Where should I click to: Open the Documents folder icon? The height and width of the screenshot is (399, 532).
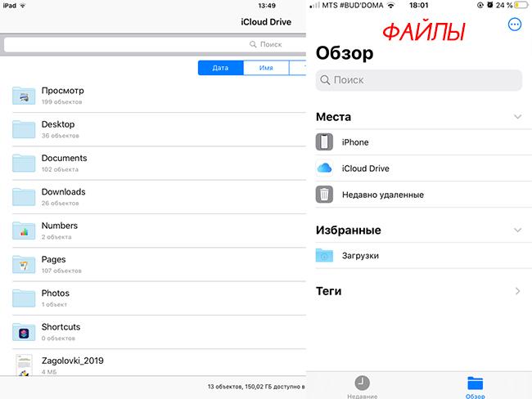click(x=24, y=163)
